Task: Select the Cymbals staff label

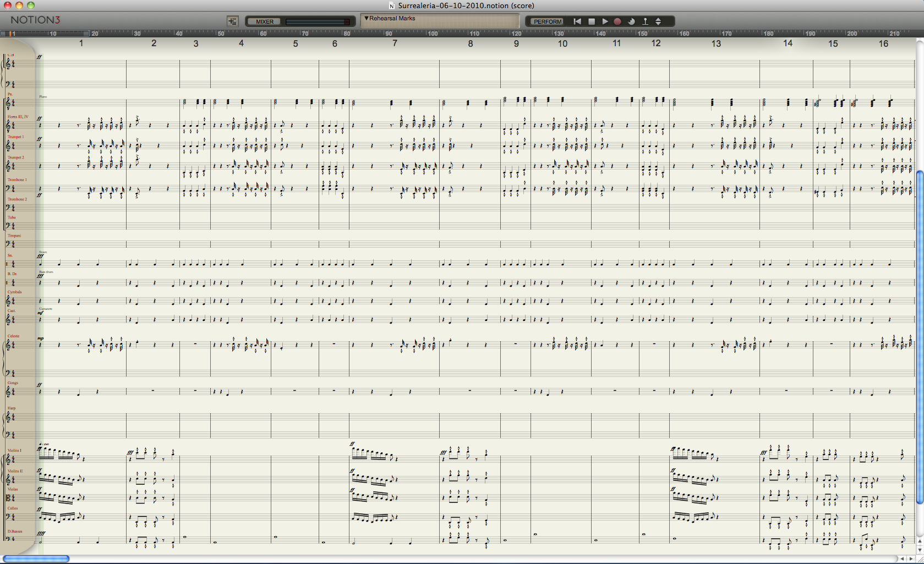Action: pyautogui.click(x=14, y=292)
